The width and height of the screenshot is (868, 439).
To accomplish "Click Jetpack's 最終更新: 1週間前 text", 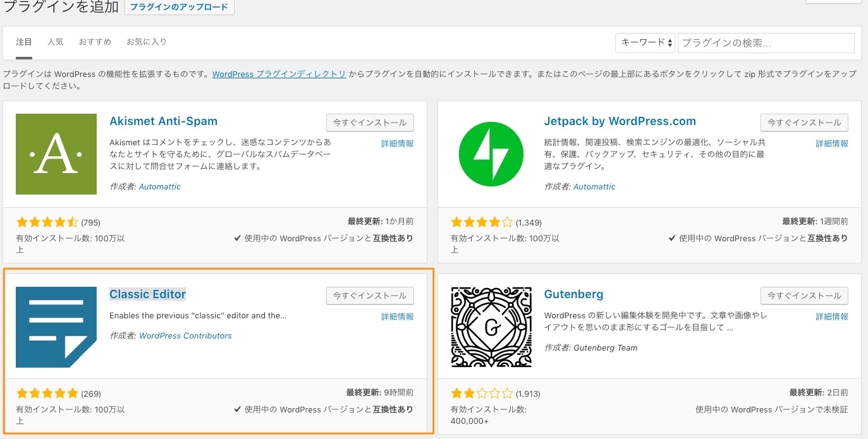I will tap(816, 222).
